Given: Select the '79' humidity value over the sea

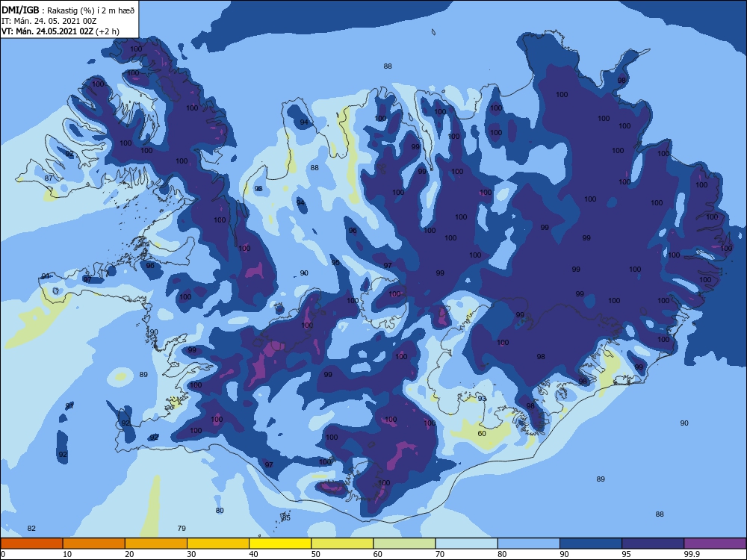Looking at the screenshot, I should (182, 528).
